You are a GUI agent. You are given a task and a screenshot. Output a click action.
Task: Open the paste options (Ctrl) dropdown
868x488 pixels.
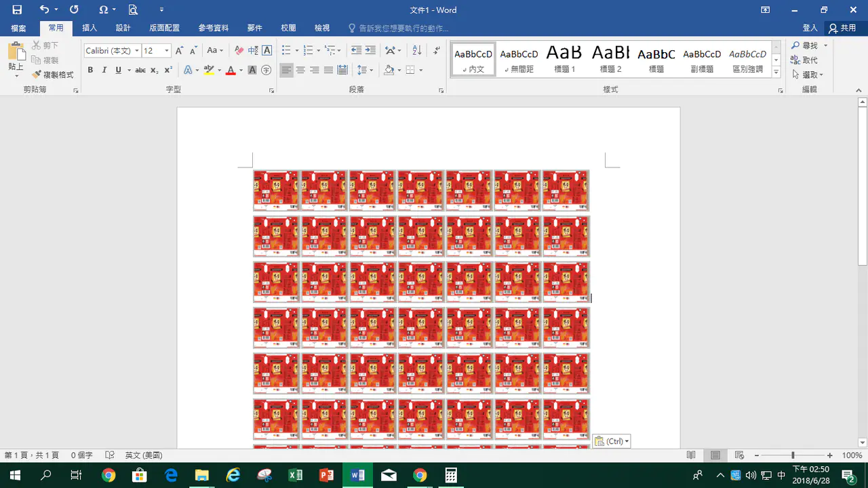[612, 441]
